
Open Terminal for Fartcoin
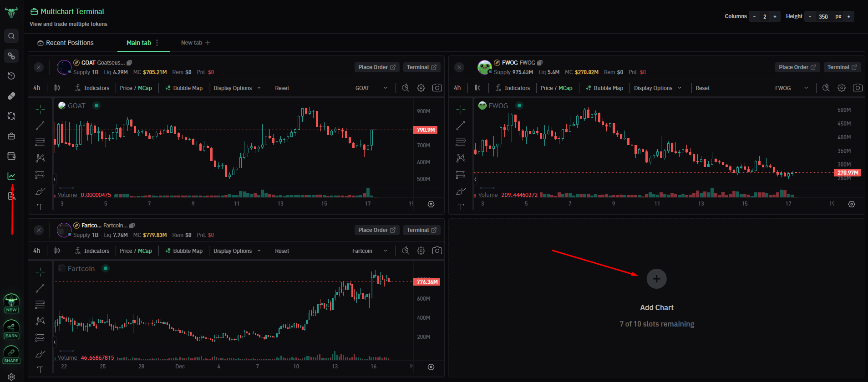tap(421, 230)
